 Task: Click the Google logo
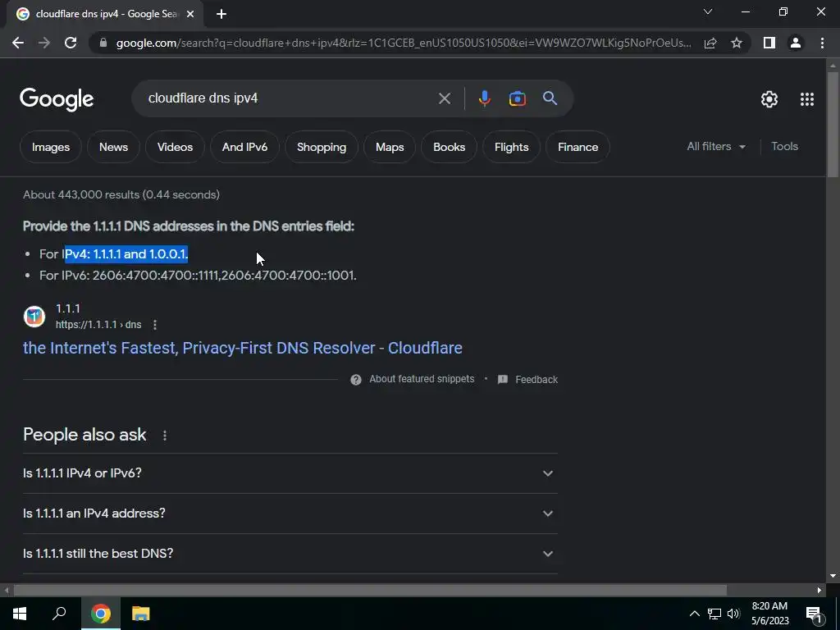point(57,99)
